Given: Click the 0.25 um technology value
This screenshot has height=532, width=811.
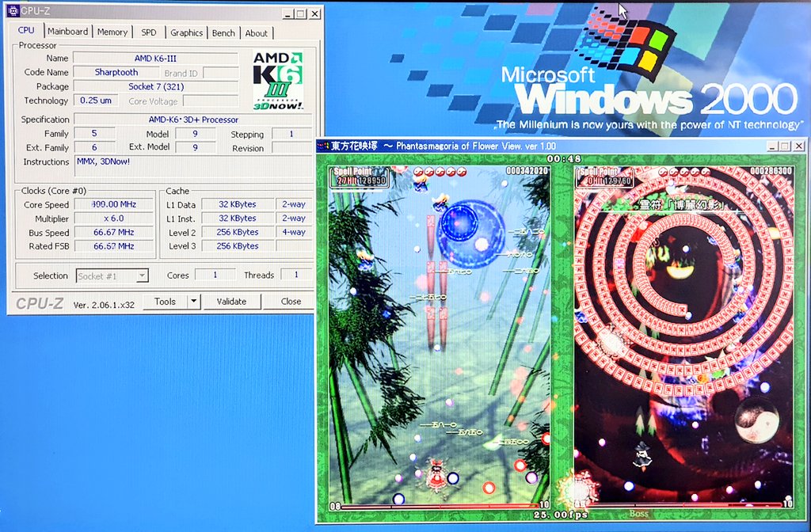Looking at the screenshot, I should pos(96,101).
